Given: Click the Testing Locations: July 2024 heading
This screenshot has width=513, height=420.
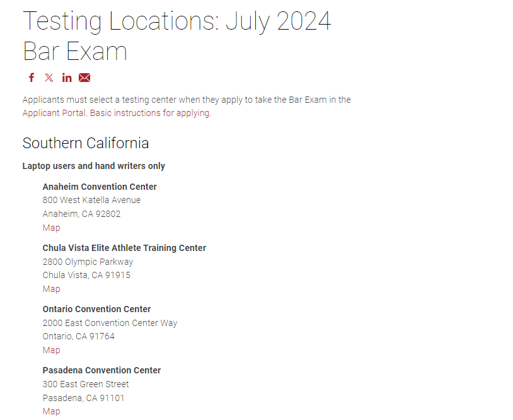Looking at the screenshot, I should pos(177,35).
